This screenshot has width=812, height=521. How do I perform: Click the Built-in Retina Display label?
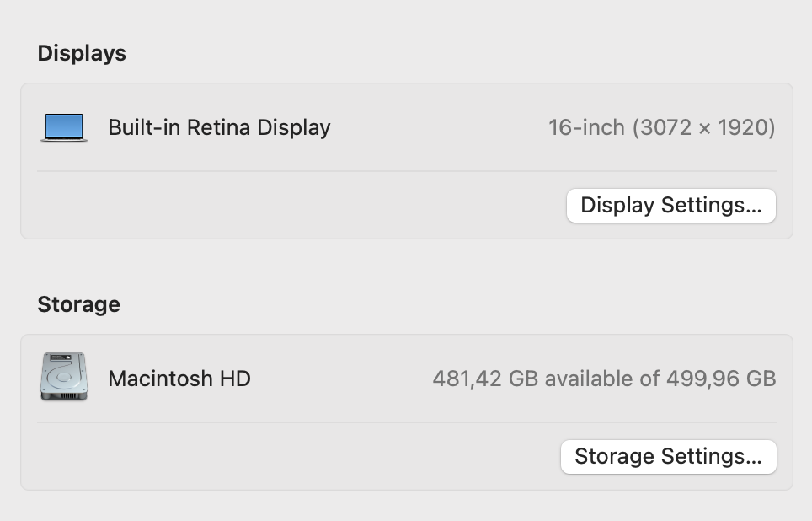click(x=219, y=127)
